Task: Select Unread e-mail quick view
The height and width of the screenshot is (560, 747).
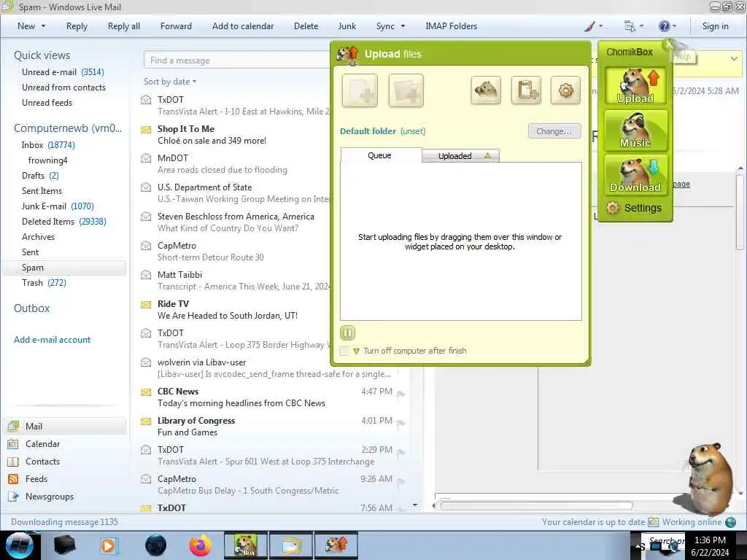Action: click(x=63, y=72)
